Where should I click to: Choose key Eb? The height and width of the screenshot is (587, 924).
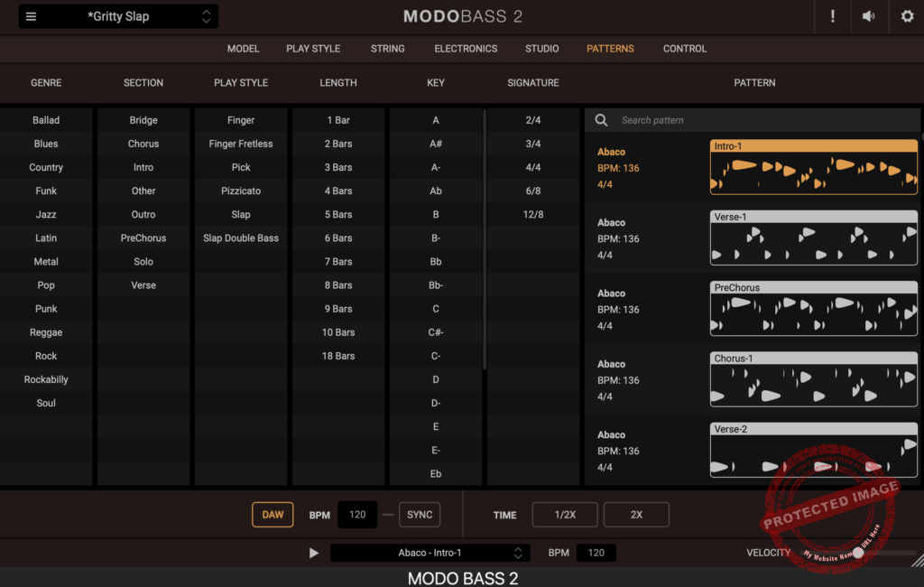pos(436,474)
